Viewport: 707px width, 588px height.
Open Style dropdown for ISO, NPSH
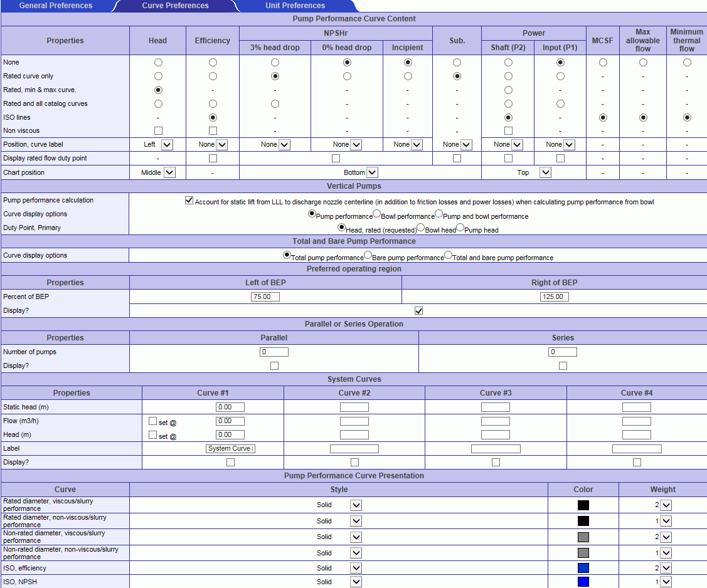[356, 582]
